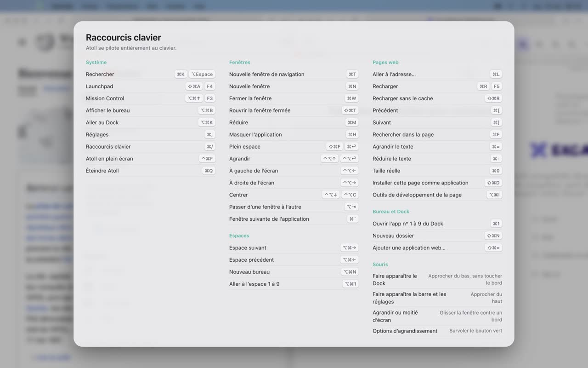Click the 'Plein espace' row label
Image resolution: width=588 pixels, height=368 pixels.
pos(244,147)
